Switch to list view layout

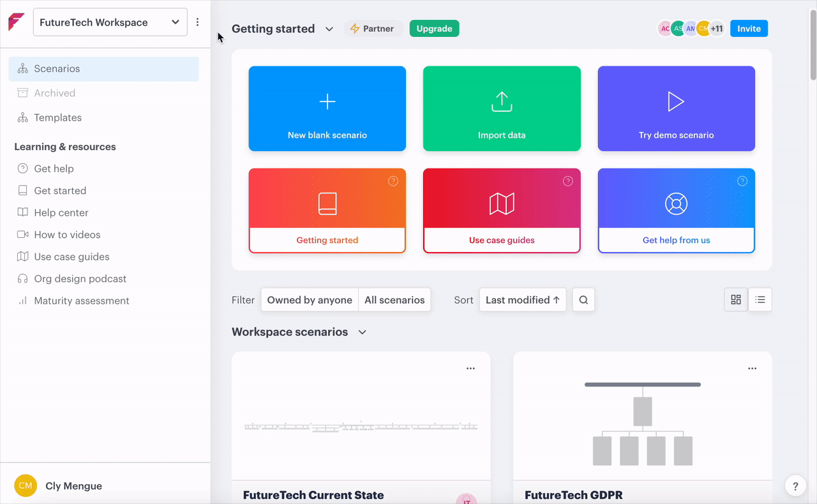click(760, 300)
